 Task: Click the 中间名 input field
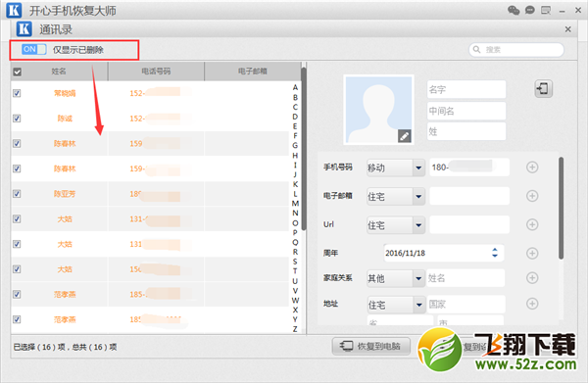pos(466,111)
